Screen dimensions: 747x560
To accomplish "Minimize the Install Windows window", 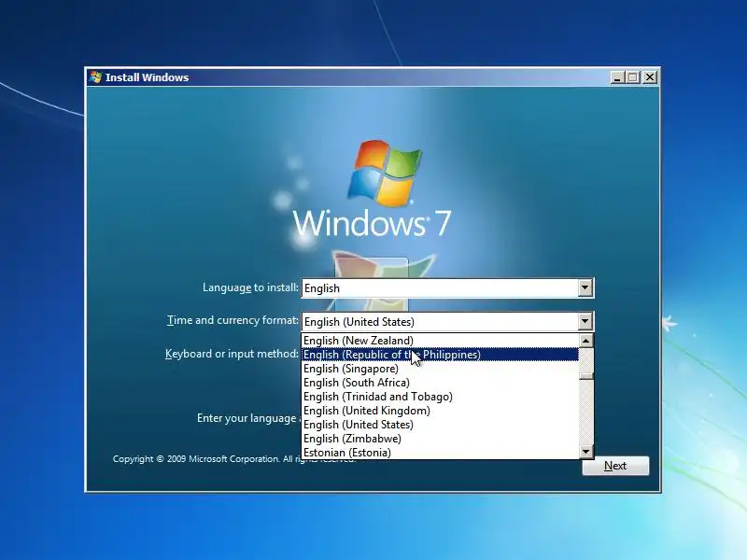I will (617, 77).
